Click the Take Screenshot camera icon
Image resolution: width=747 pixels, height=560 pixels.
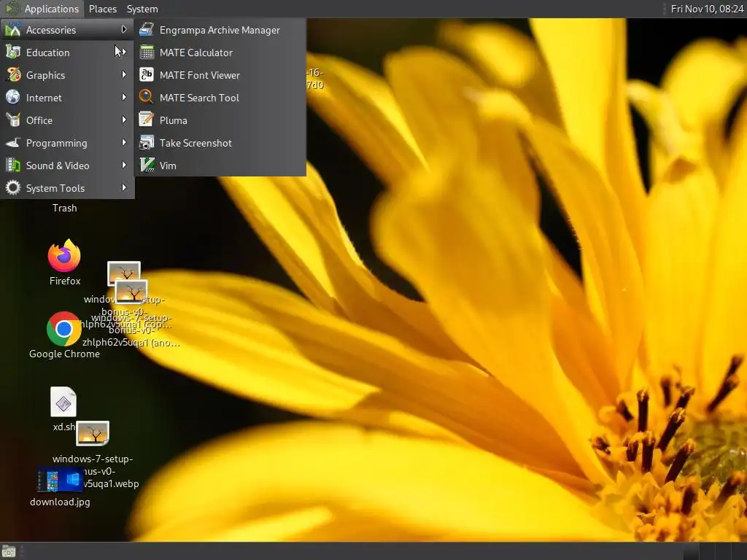coord(146,142)
